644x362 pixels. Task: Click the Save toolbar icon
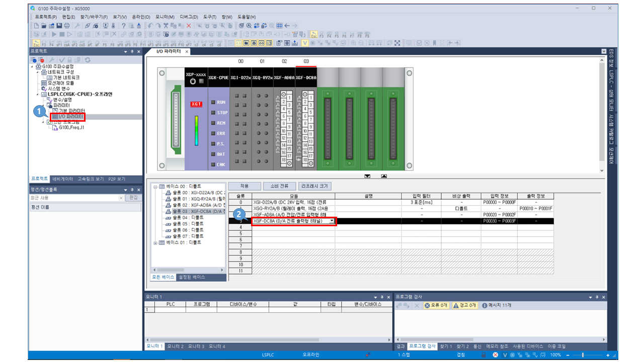(x=60, y=24)
